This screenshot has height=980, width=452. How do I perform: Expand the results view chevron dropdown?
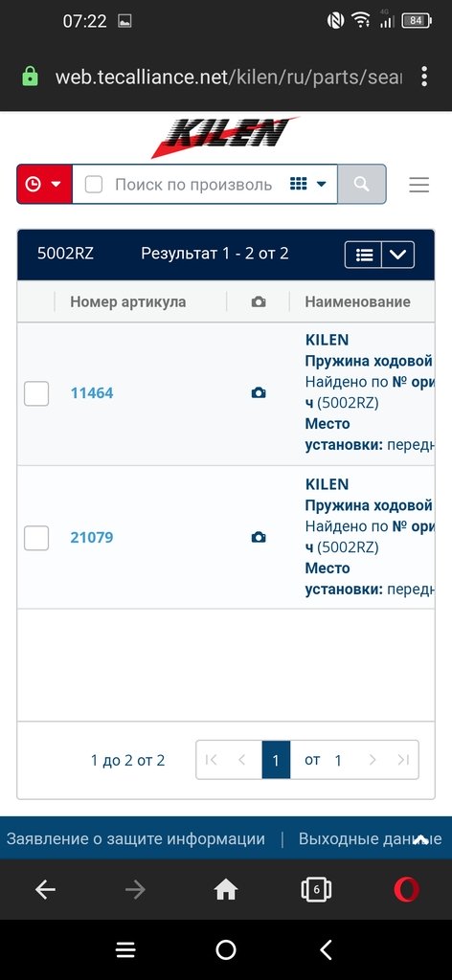pyautogui.click(x=398, y=255)
